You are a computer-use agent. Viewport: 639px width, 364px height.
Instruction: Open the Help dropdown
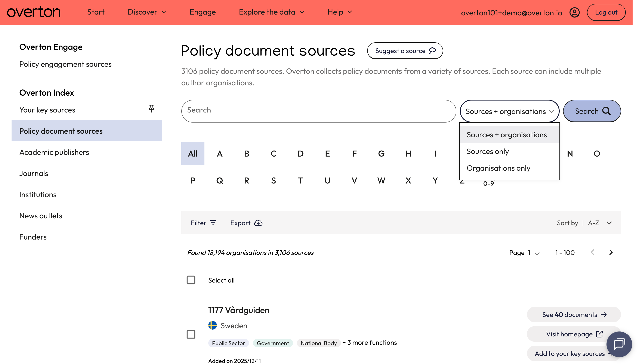coord(340,12)
